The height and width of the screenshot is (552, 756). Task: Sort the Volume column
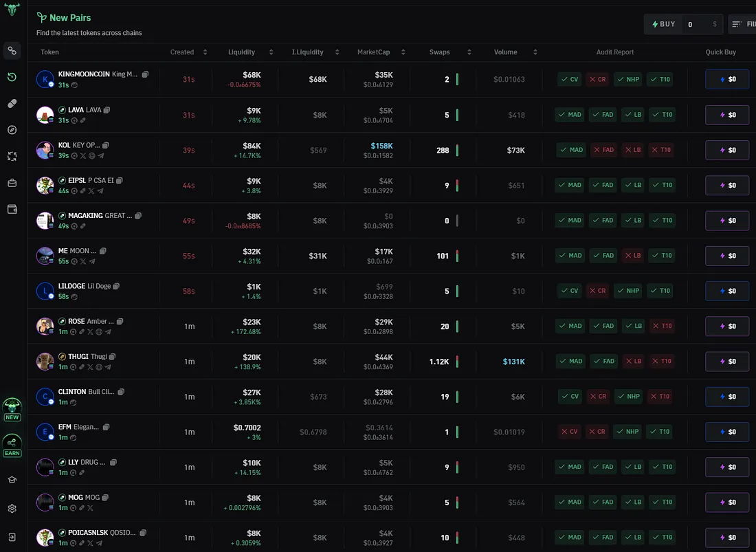(535, 52)
